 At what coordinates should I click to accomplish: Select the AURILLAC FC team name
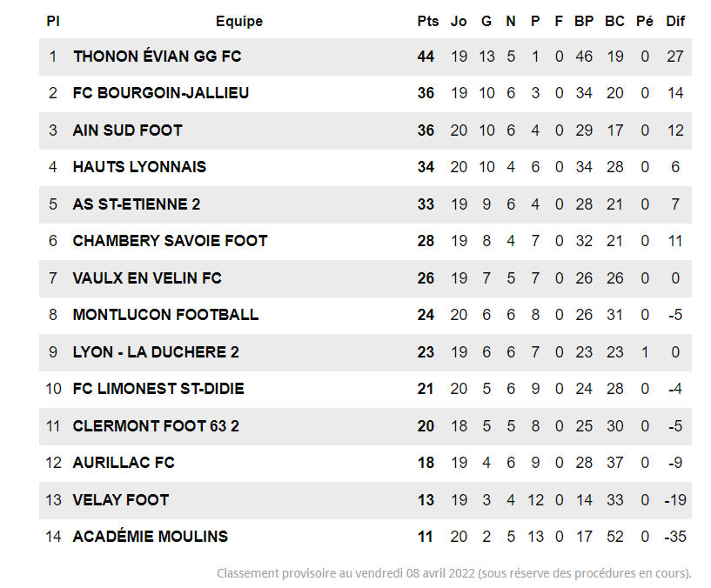(124, 463)
